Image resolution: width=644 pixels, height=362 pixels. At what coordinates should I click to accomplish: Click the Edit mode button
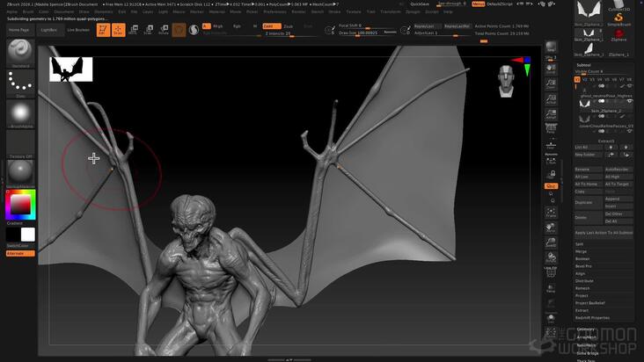coord(103,30)
